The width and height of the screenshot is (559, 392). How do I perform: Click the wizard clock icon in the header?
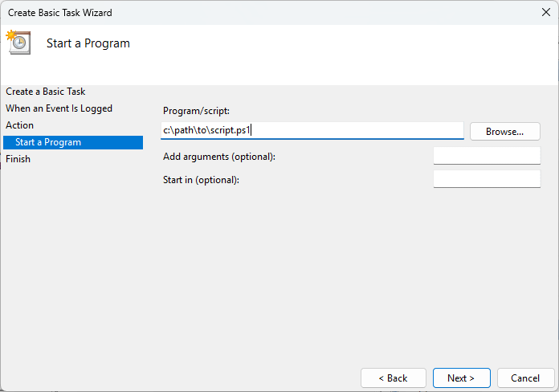(18, 43)
